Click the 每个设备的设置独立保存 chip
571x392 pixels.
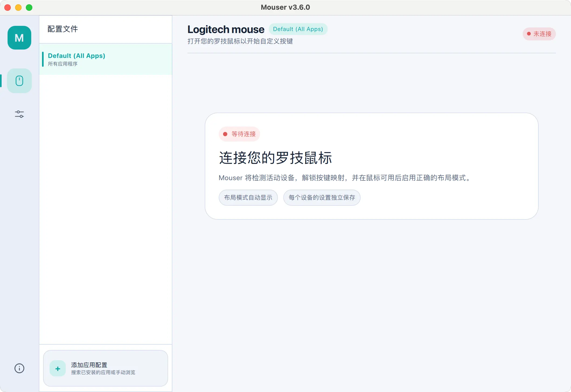322,198
